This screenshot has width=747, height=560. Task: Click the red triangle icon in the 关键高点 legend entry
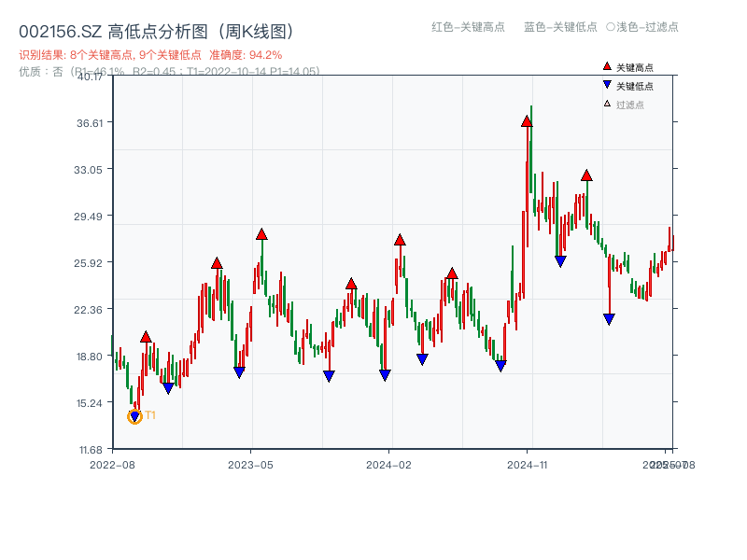click(x=607, y=66)
